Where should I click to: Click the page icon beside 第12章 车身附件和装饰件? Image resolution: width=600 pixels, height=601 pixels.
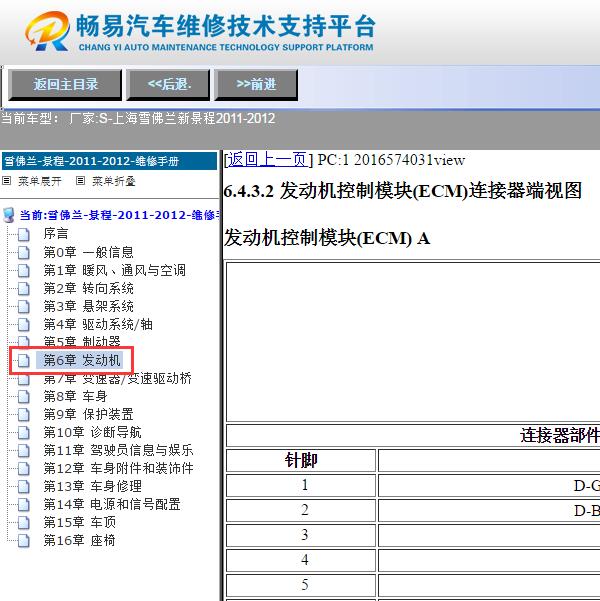(24, 468)
